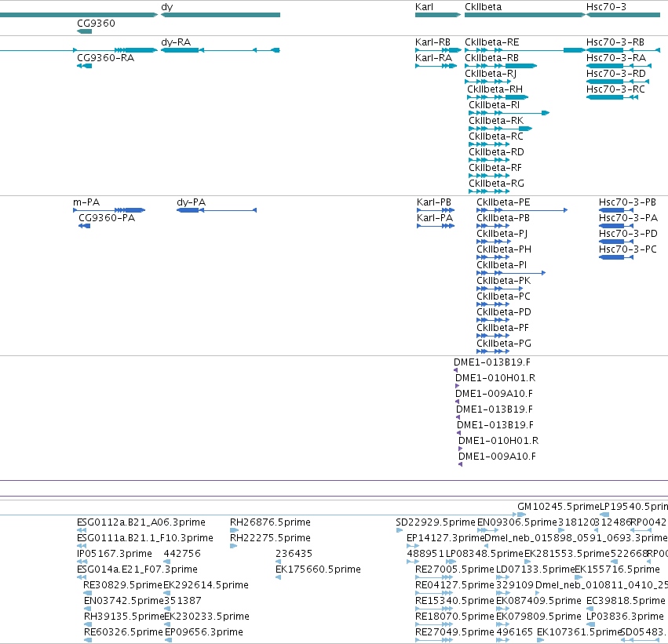Select protein Hsc70-3-PB

(x=627, y=202)
